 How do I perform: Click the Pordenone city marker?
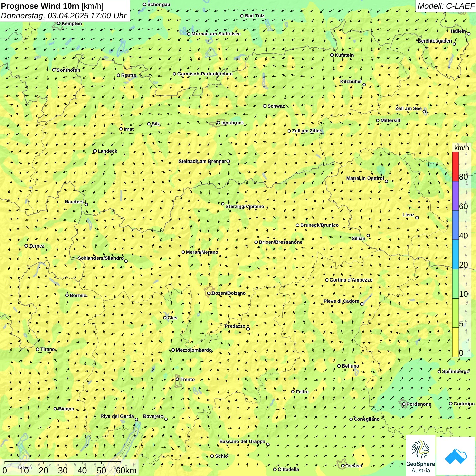click(404, 404)
